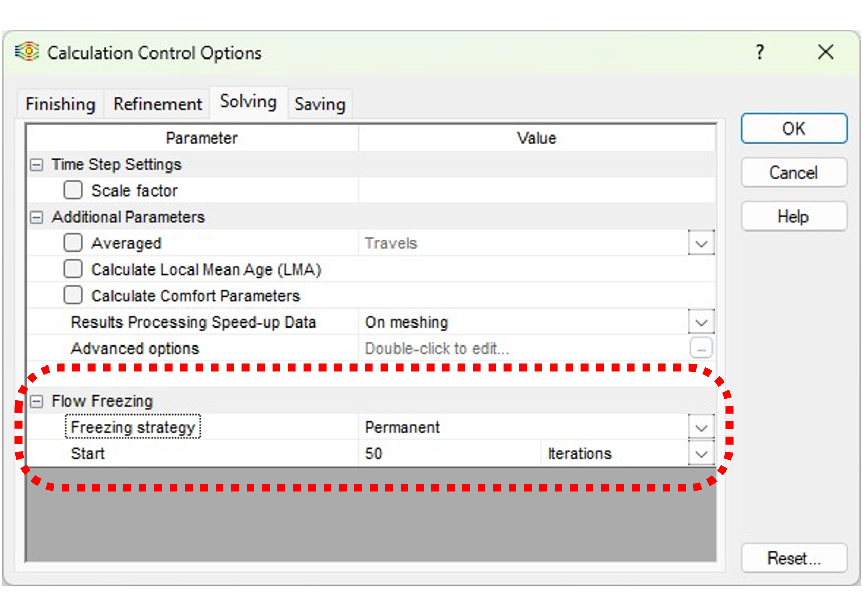The image size is (863, 616).
Task: Toggle the Averaged checkbox
Action: (x=73, y=242)
